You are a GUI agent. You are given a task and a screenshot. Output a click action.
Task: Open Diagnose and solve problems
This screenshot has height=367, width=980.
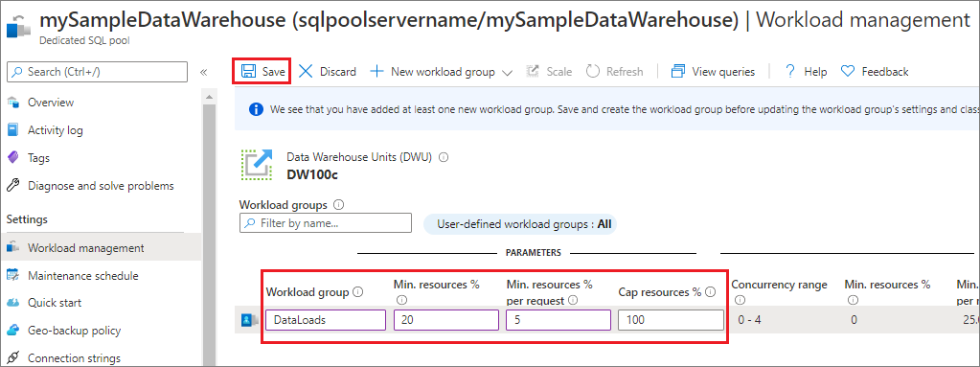pos(101,186)
